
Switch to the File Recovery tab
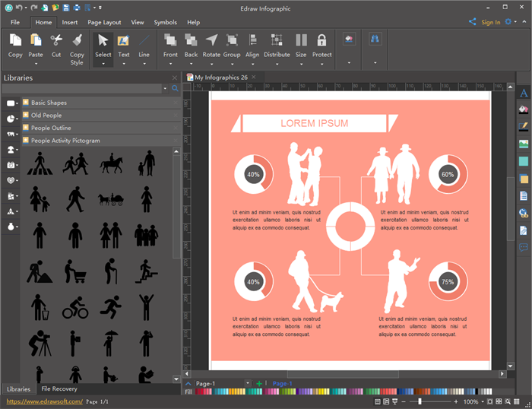pyautogui.click(x=59, y=389)
